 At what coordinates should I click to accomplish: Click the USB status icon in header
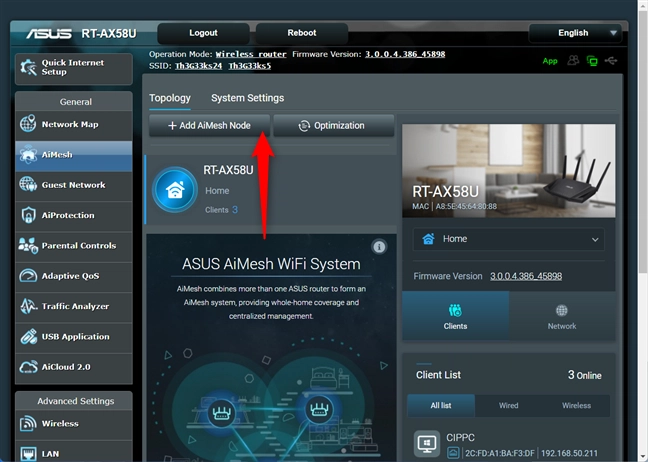(611, 61)
